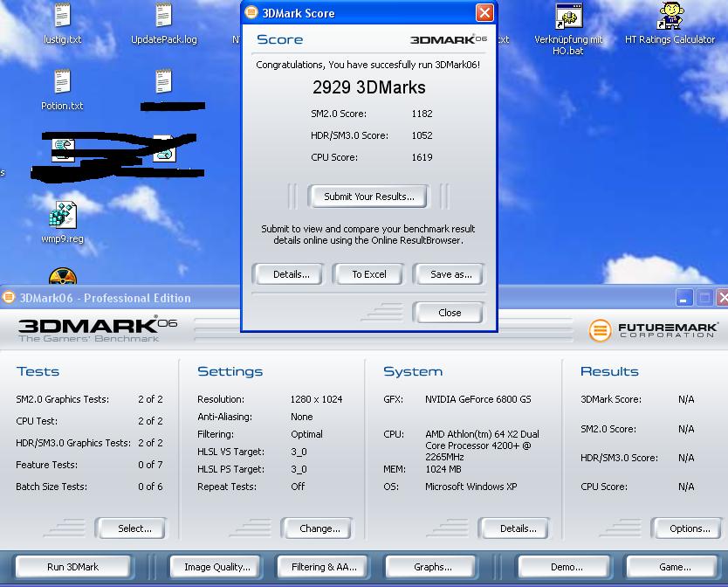Click the Microsoft Windows XP text

click(x=470, y=487)
